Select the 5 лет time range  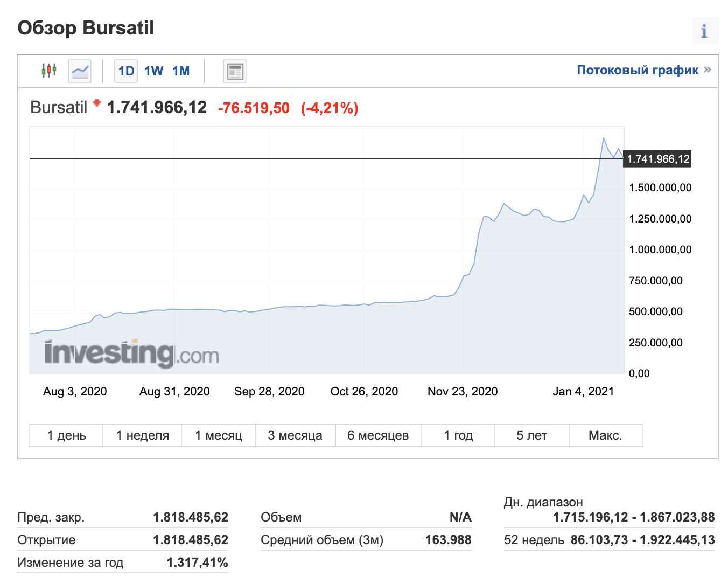click(531, 435)
